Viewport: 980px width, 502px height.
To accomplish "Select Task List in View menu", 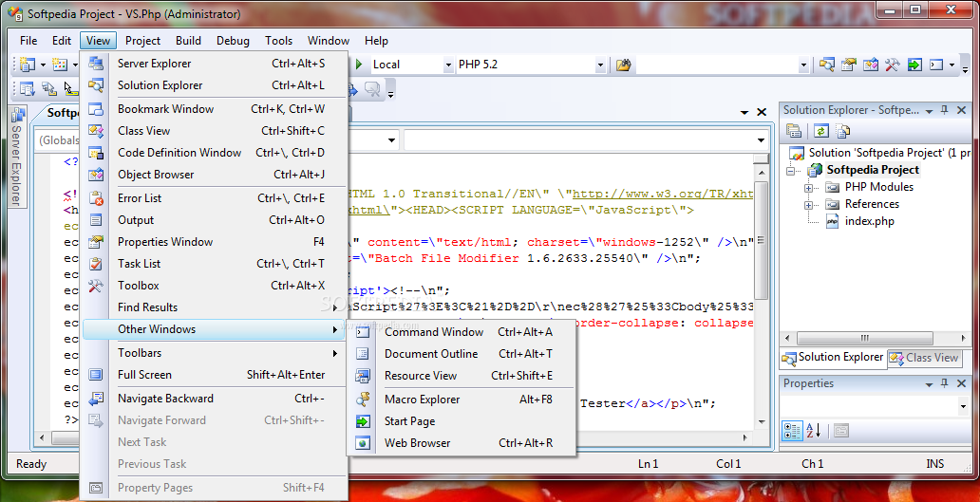I will pos(214,264).
